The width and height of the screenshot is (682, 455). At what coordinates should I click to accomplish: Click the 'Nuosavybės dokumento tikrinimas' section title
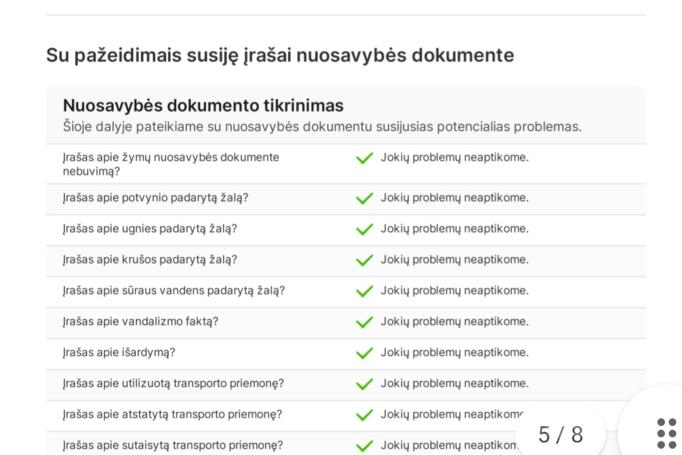tap(203, 106)
